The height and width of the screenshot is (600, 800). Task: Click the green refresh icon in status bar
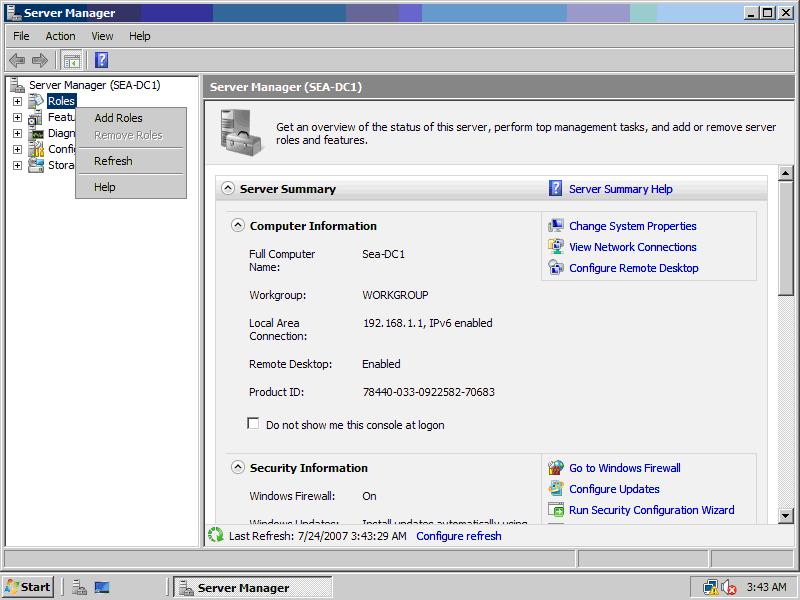click(x=215, y=536)
